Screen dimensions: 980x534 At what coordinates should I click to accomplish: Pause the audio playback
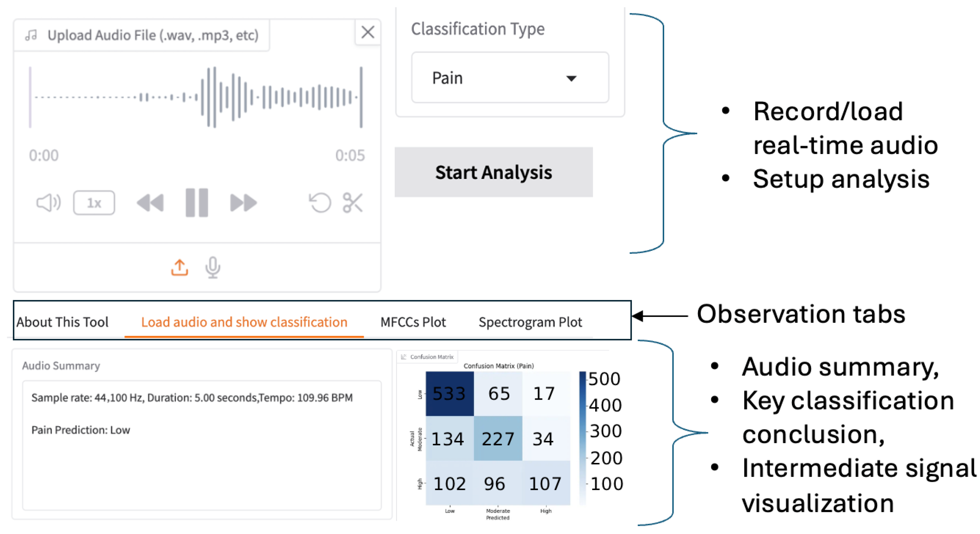[x=197, y=203]
